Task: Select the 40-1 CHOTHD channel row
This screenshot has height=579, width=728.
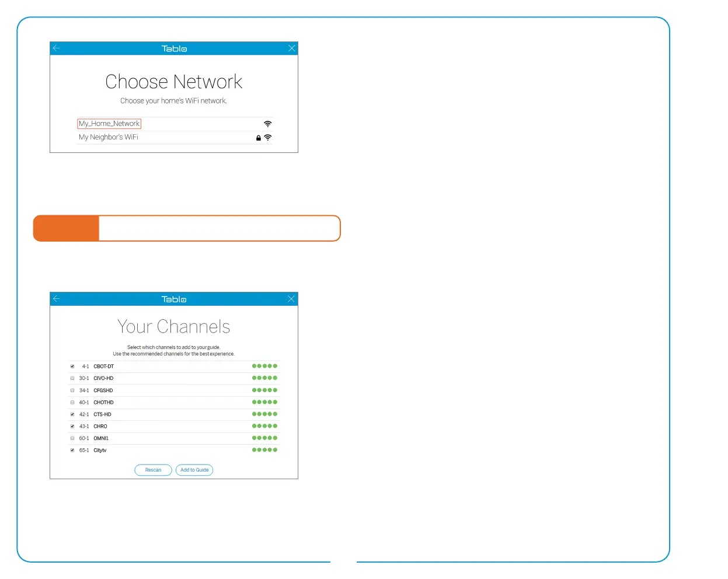Action: (x=174, y=402)
